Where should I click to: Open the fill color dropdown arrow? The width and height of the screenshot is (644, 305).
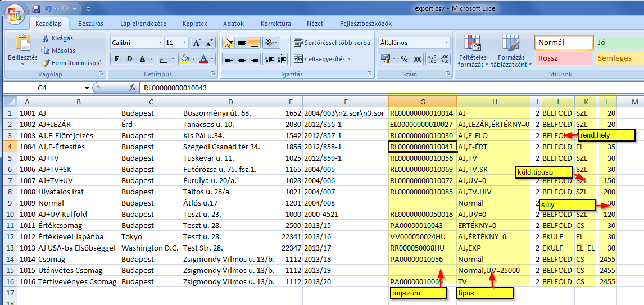click(193, 59)
